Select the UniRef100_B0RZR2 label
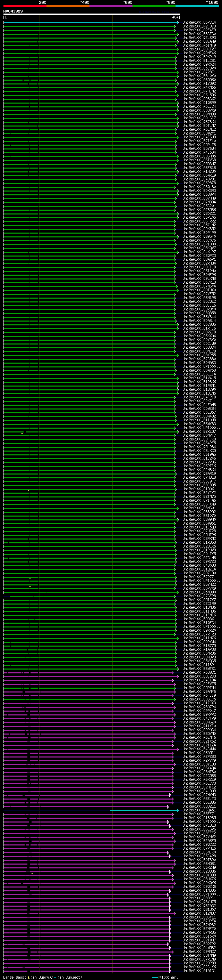Image resolution: width=222 pixels, height=980 pixels. point(199,944)
